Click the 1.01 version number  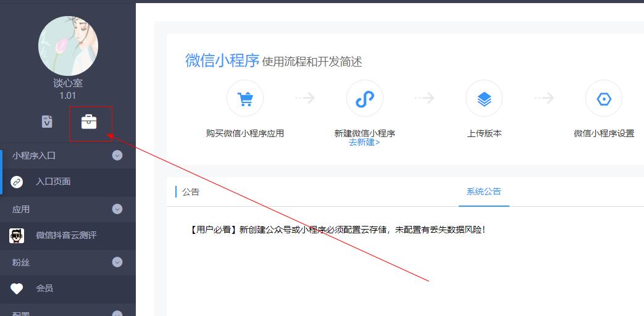[68, 96]
